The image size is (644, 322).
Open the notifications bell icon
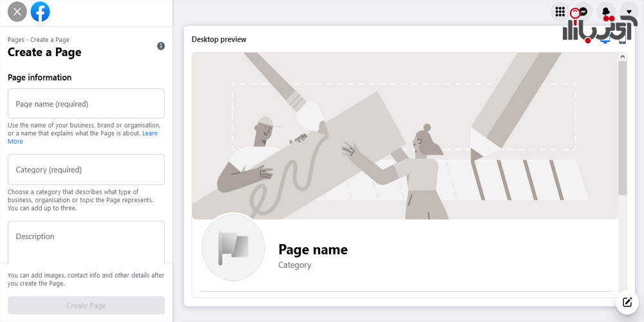606,12
